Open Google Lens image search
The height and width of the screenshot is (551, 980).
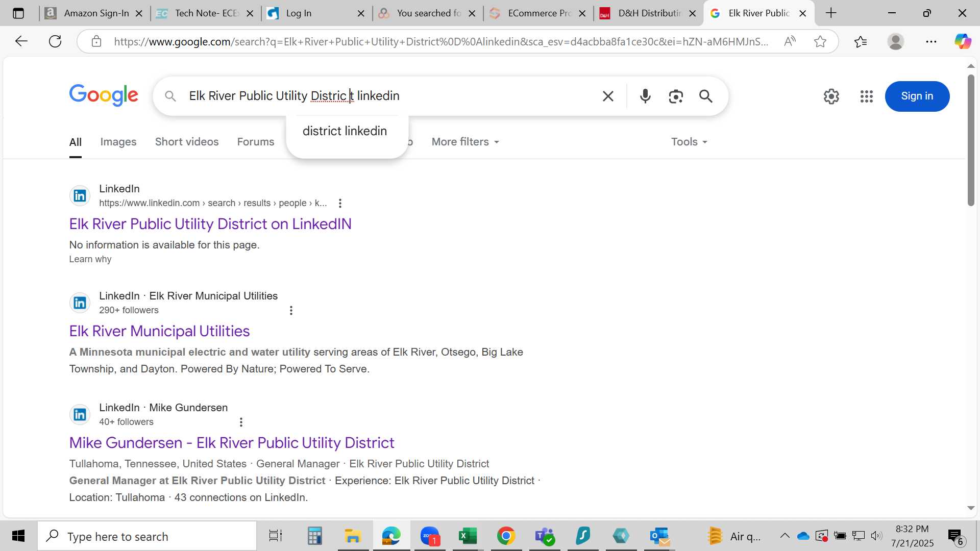[676, 96]
